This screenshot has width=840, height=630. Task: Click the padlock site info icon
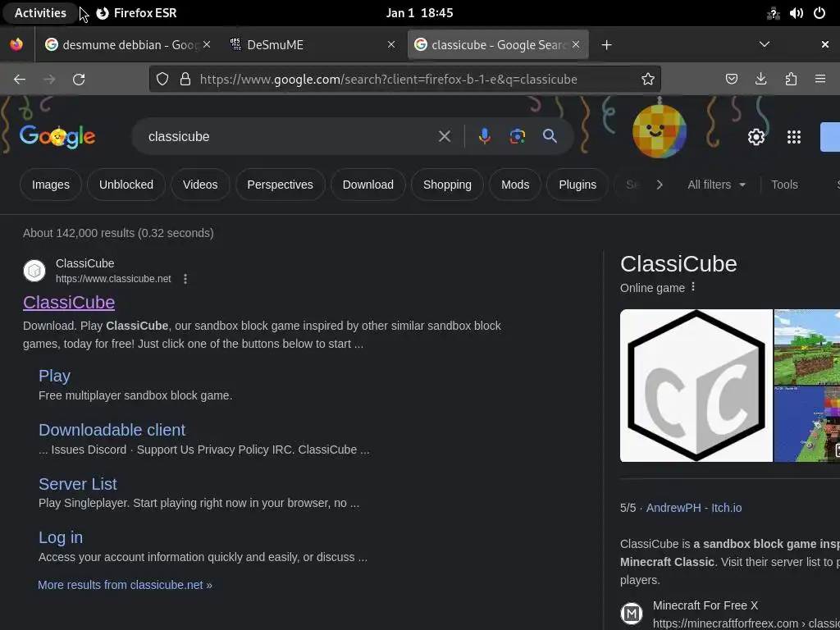point(185,80)
